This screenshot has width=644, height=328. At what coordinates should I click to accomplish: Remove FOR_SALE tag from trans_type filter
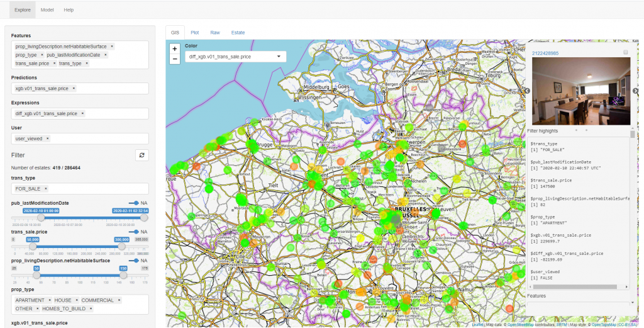tap(45, 189)
